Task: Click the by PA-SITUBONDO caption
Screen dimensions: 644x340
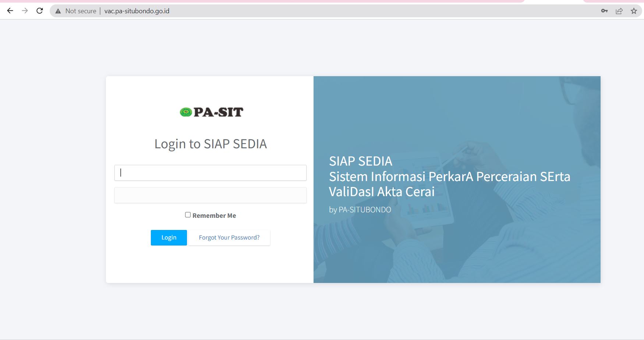Action: click(x=360, y=210)
